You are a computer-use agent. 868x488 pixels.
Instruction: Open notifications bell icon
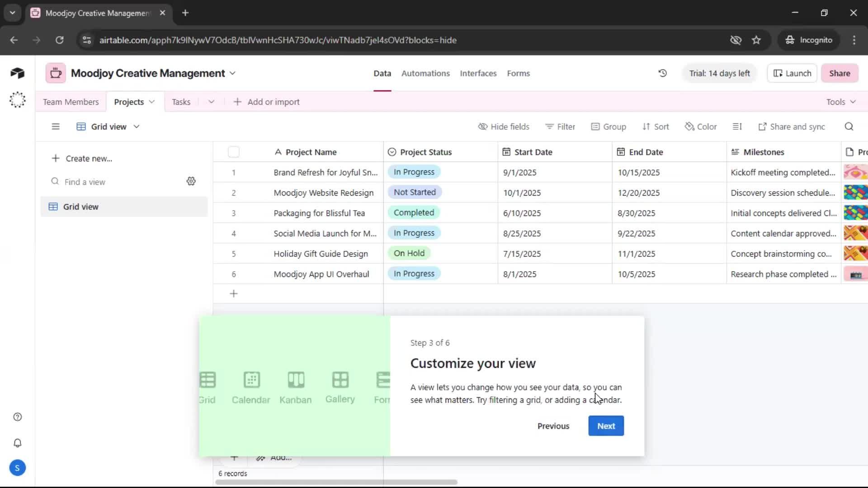click(18, 443)
